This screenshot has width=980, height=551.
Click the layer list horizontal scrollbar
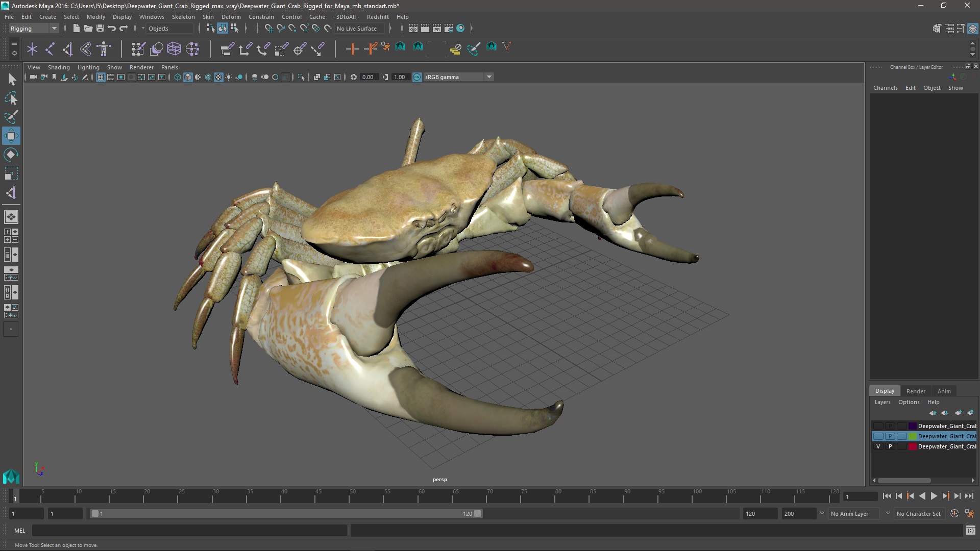coord(904,480)
